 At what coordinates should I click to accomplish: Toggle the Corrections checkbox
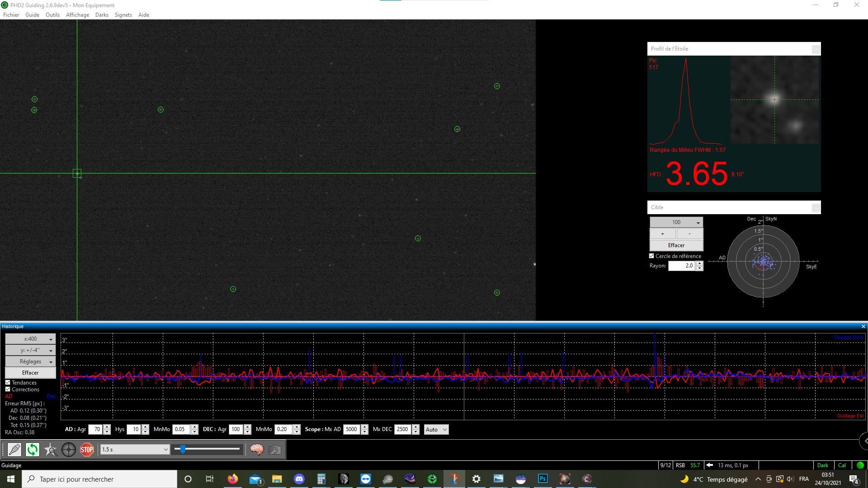(8, 389)
